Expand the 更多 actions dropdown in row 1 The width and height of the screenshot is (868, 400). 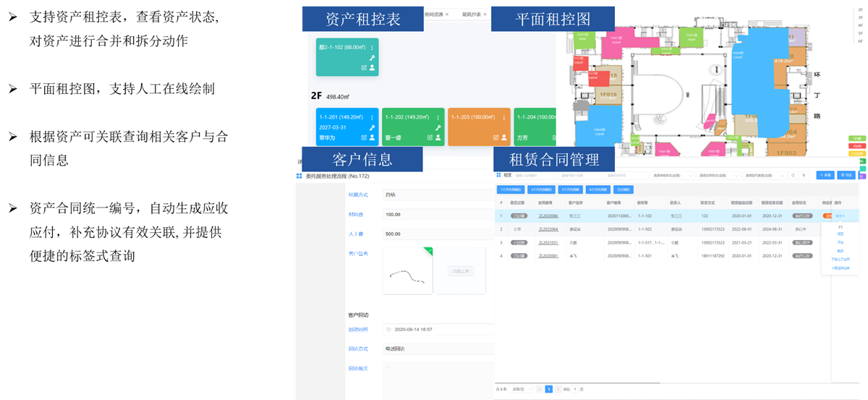[840, 216]
